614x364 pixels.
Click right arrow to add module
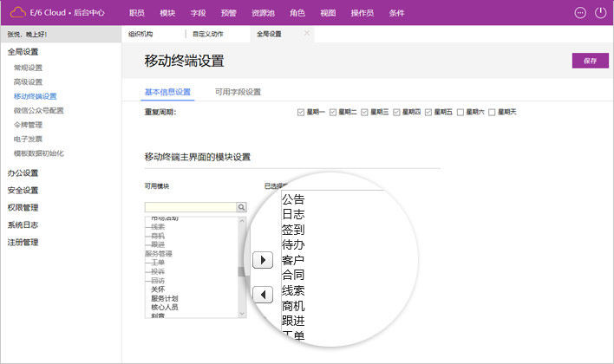pyautogui.click(x=260, y=259)
